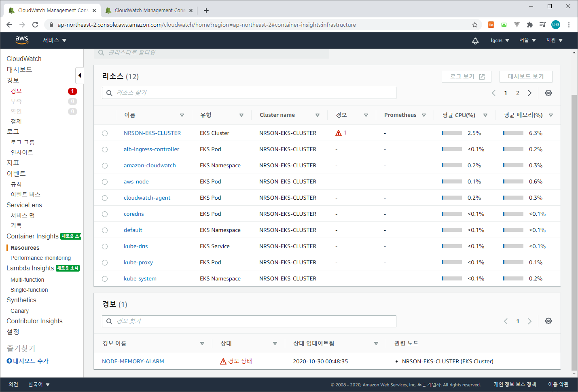
Task: Go back in browser history
Action: pyautogui.click(x=9, y=25)
